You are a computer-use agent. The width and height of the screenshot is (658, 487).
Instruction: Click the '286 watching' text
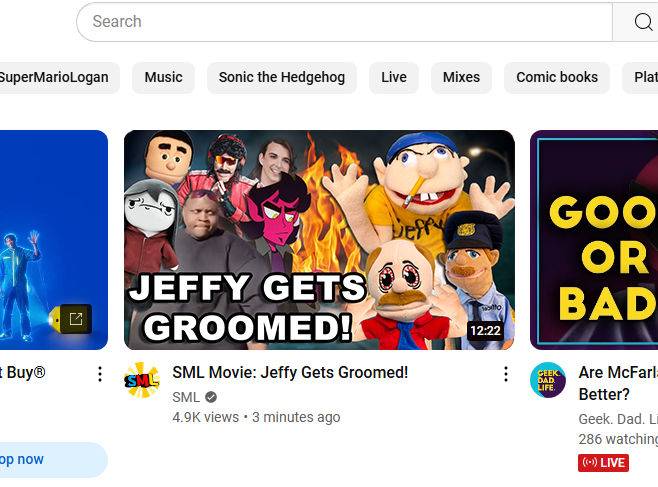coord(618,439)
